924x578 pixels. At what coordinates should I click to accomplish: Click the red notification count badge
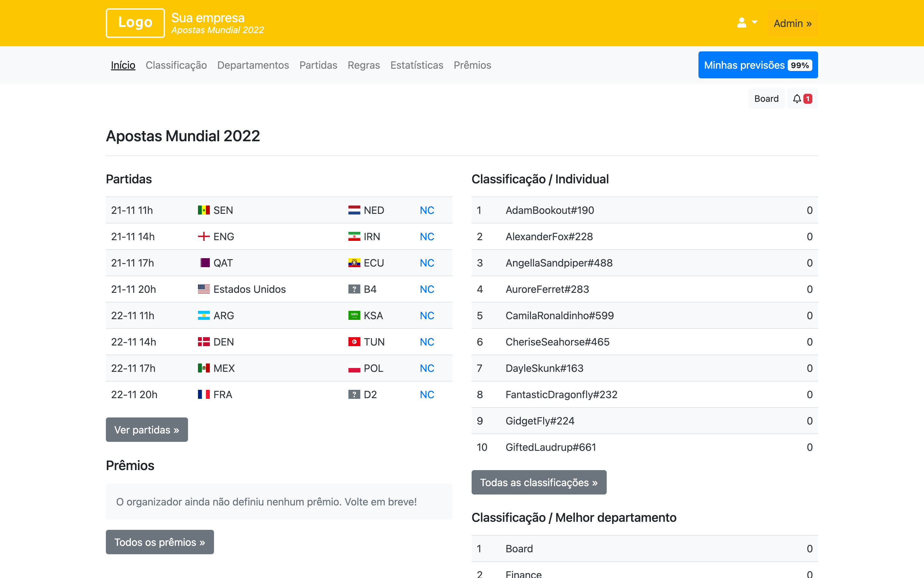click(x=808, y=99)
